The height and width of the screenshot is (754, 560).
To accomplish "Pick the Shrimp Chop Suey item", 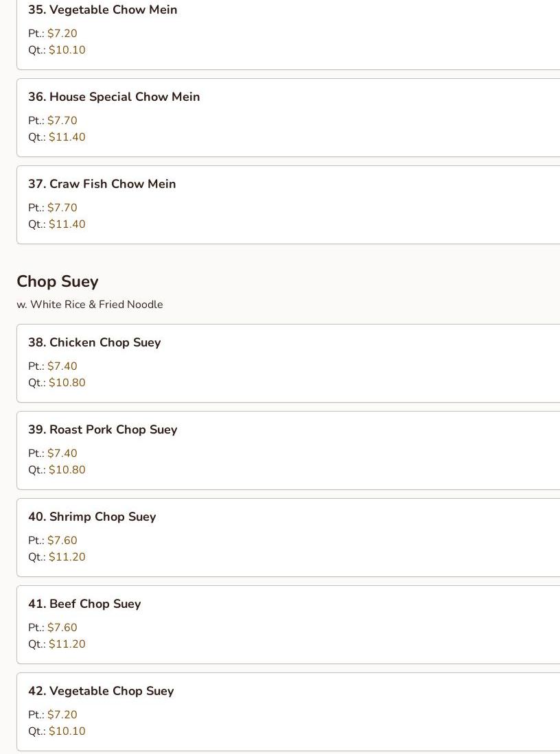I will [x=92, y=517].
